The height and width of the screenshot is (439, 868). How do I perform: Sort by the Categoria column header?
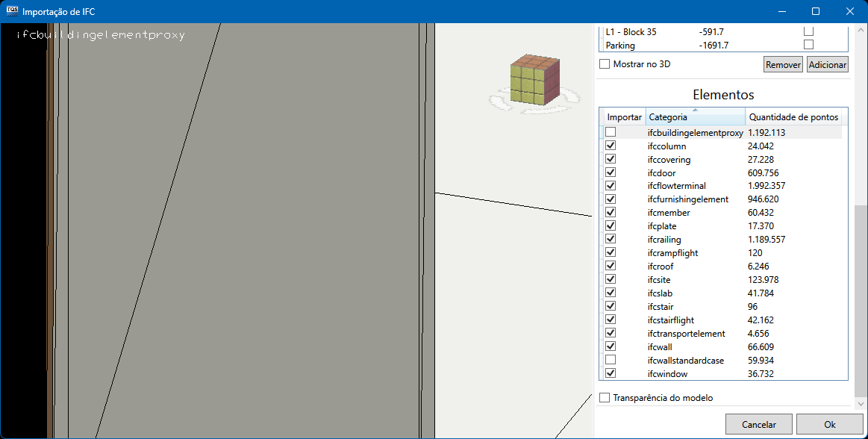pyautogui.click(x=695, y=117)
